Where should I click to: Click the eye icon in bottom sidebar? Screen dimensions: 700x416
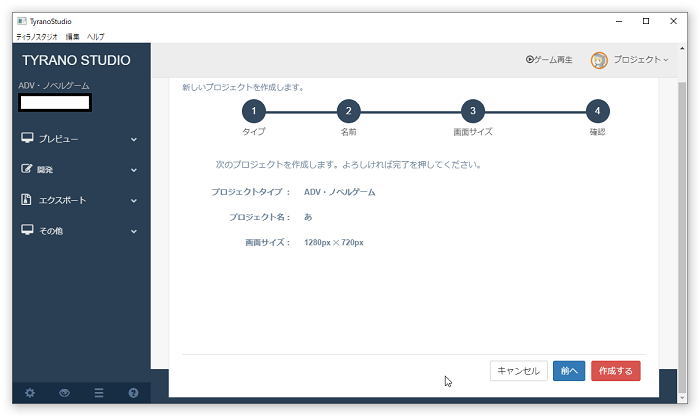[x=65, y=393]
